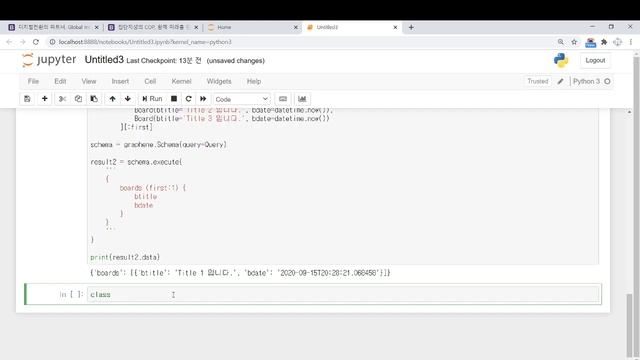This screenshot has width=640, height=360.
Task: Rename notebook by clicking Untitled3 title
Action: pos(104,60)
